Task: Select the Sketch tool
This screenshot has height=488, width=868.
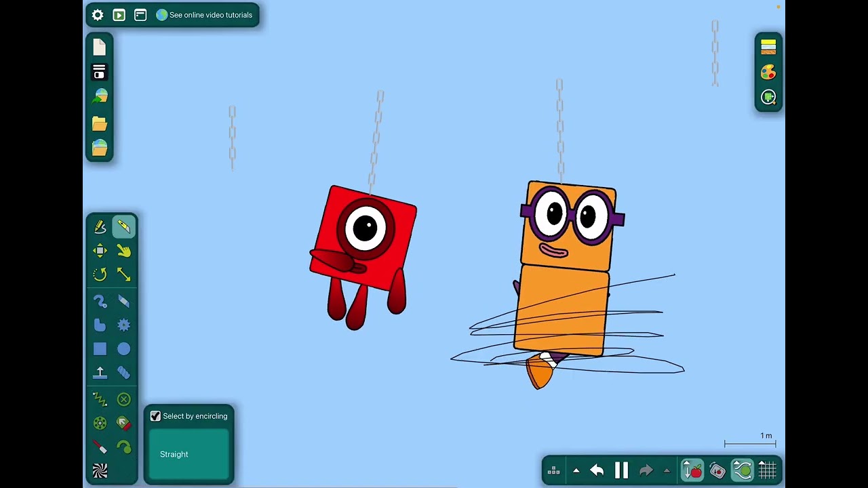Action: coord(100,227)
